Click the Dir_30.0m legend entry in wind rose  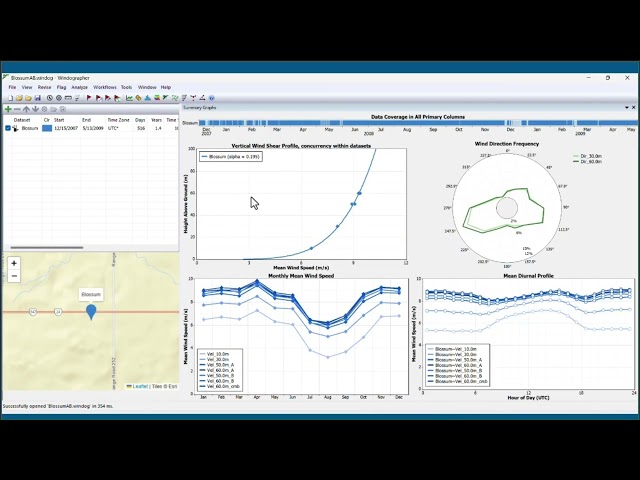coord(587,156)
